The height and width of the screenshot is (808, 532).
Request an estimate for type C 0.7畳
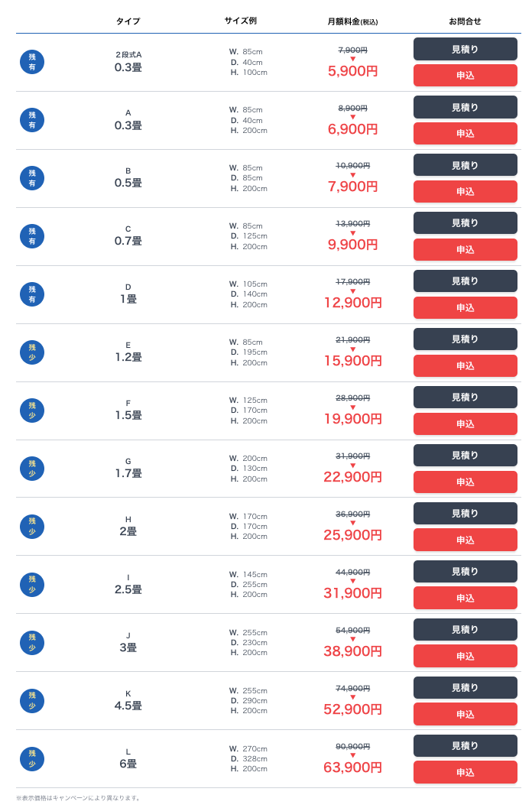point(465,223)
